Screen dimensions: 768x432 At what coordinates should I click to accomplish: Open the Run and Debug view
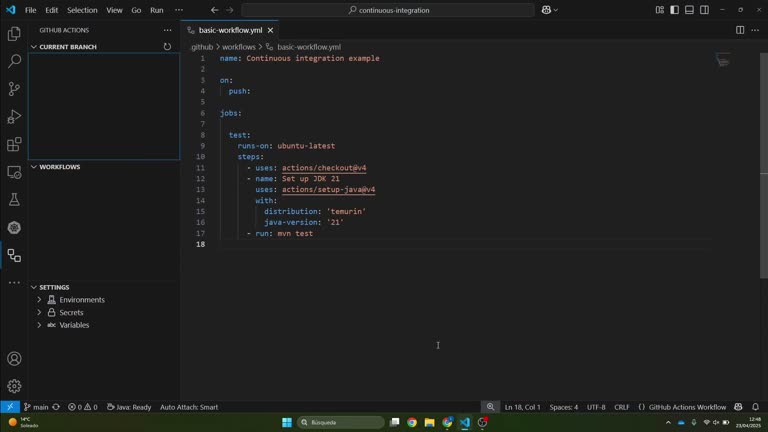tap(14, 117)
